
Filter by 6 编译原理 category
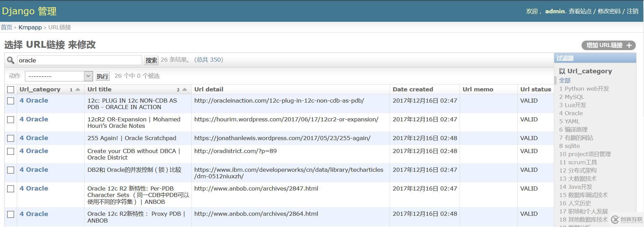point(573,130)
